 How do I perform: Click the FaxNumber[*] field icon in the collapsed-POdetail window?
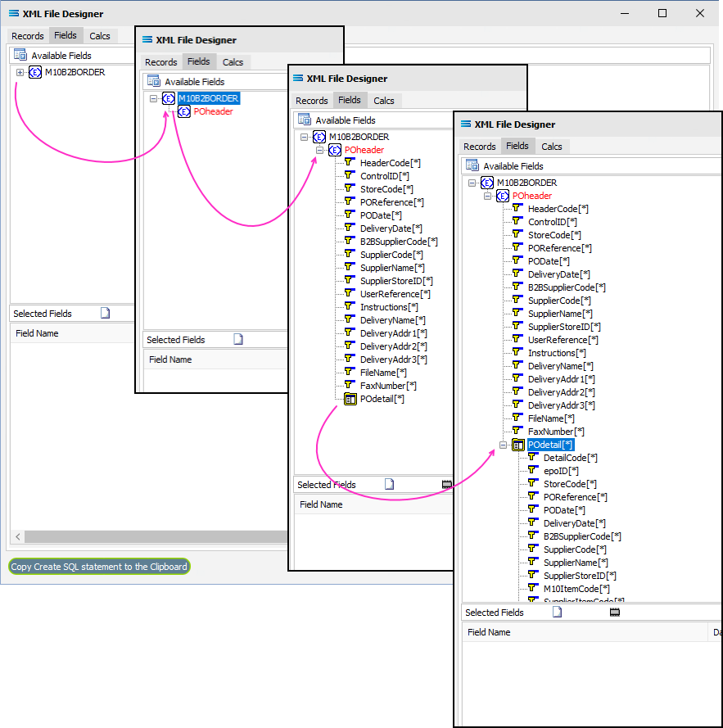[349, 384]
